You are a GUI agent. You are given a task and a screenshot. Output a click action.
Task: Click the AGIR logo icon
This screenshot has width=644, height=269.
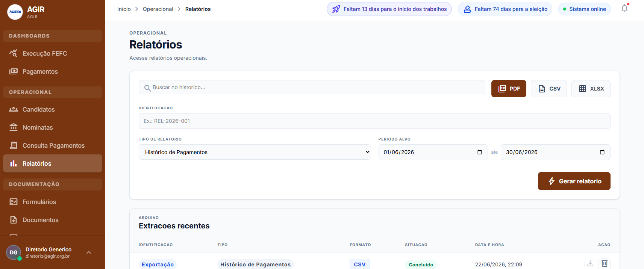coord(15,12)
